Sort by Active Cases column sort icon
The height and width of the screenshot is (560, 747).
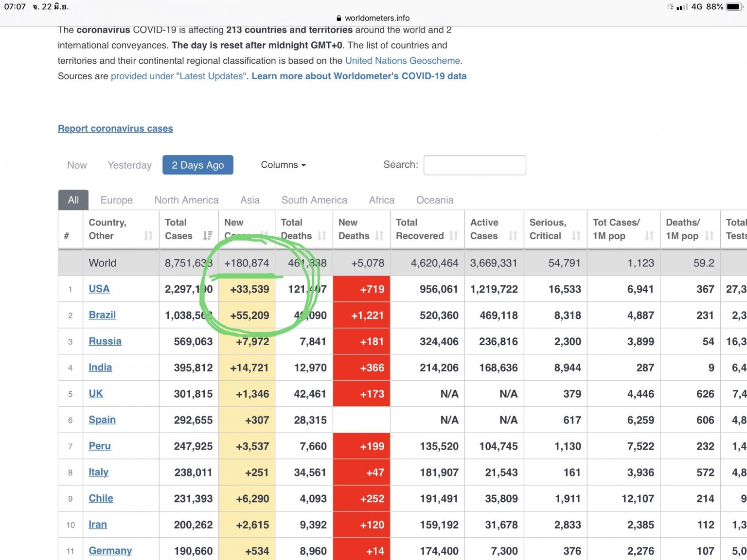click(513, 236)
